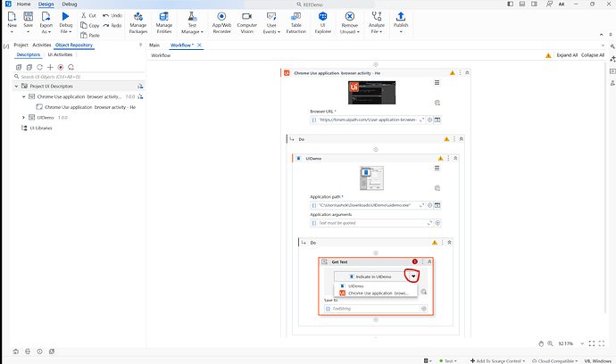Open Manage Entities
This screenshot has width=616, height=364.
(x=164, y=23)
